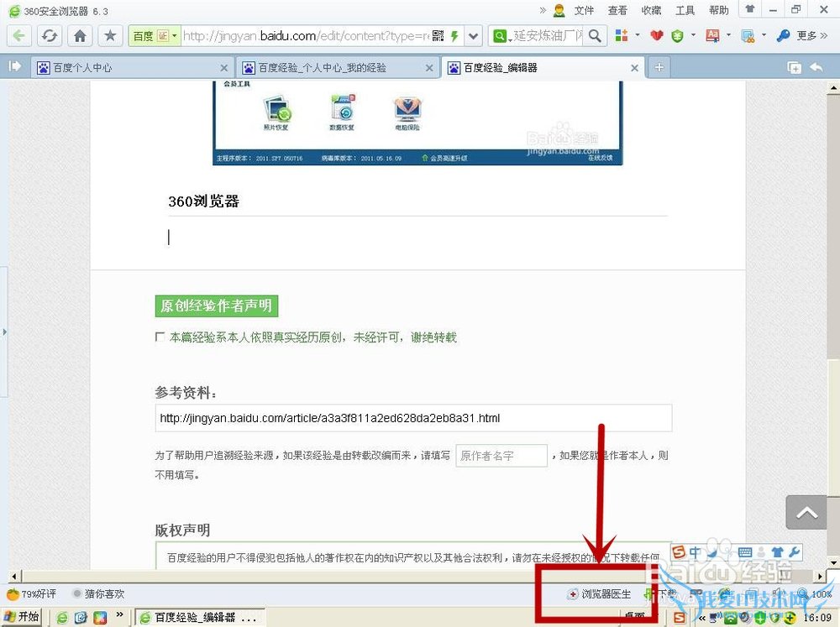Click the 原创经验作者声明 green label
840x627 pixels.
pos(217,306)
